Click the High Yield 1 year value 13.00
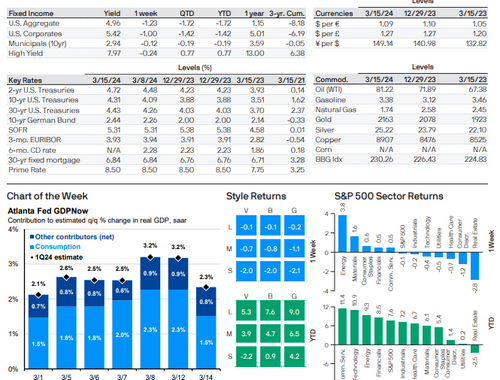This screenshot has width=500, height=380. [255, 53]
